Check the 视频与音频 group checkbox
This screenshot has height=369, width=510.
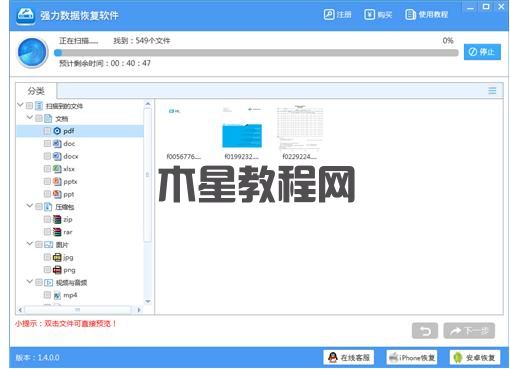39,283
